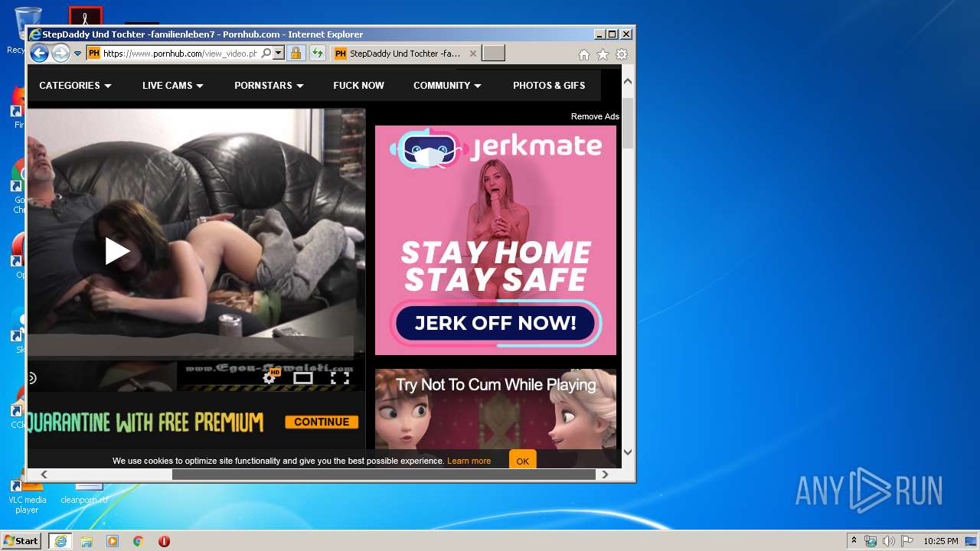Open the recent pages dropdown arrow
This screenshot has width=980, height=551.
(x=77, y=54)
